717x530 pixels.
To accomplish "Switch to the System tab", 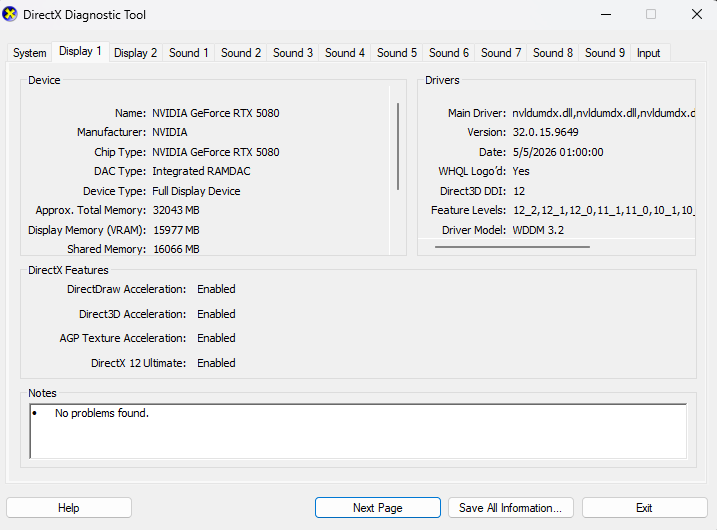I will click(x=30, y=53).
